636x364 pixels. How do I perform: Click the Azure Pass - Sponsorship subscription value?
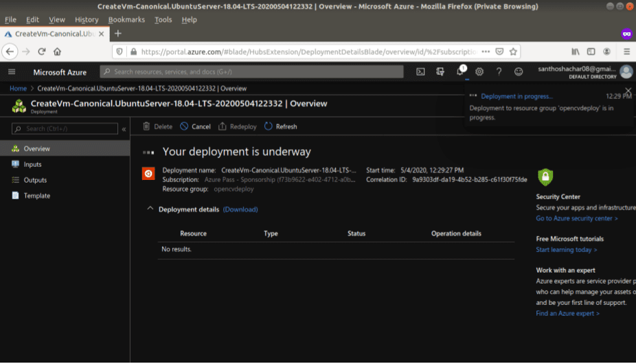click(280, 179)
